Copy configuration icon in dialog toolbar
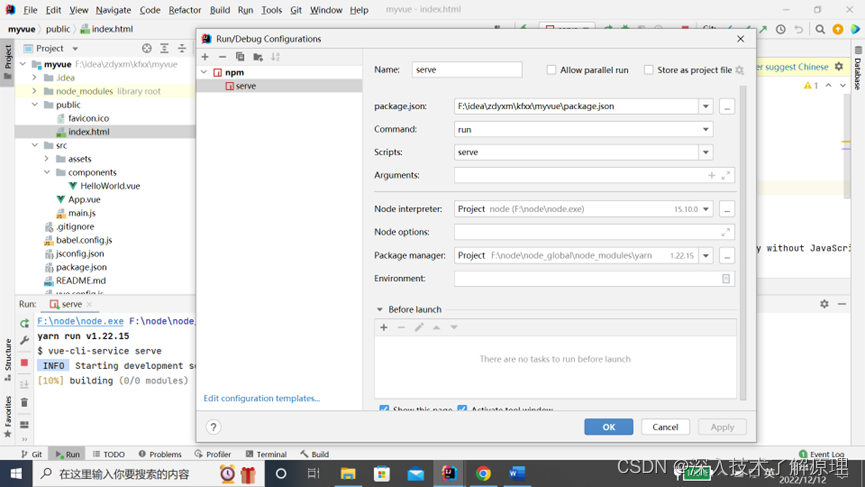The width and height of the screenshot is (865, 487). 240,57
